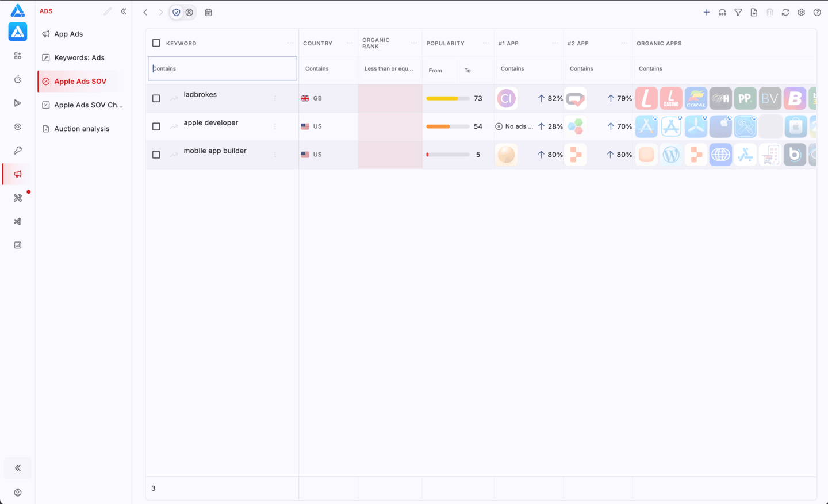This screenshot has width=828, height=504.
Task: Go to Keywords: Ads menu item
Action: pyautogui.click(x=79, y=57)
